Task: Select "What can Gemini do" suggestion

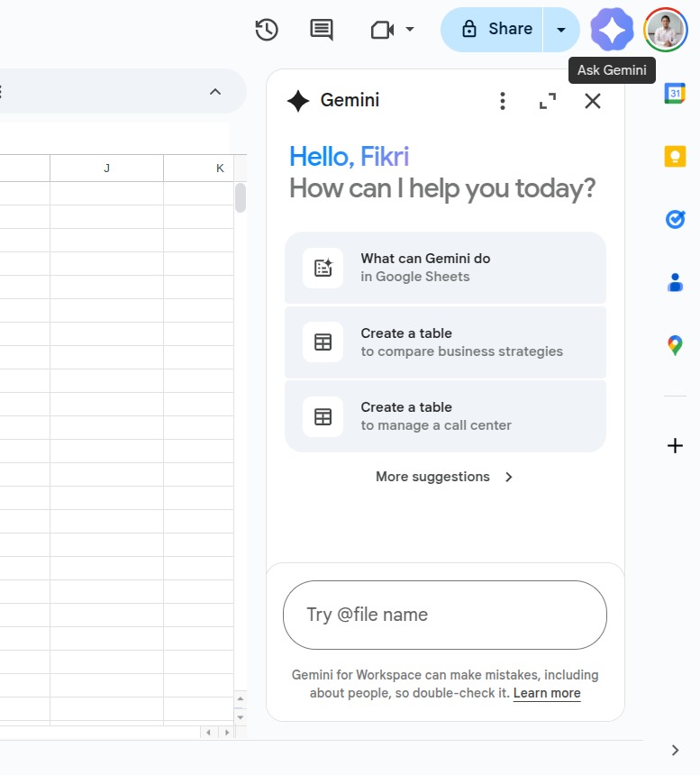Action: click(x=445, y=268)
